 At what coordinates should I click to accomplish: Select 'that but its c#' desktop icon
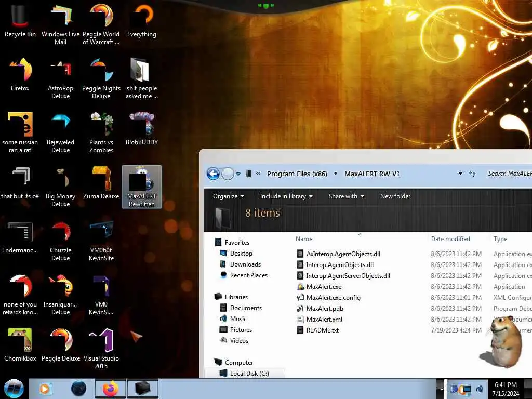tap(20, 182)
